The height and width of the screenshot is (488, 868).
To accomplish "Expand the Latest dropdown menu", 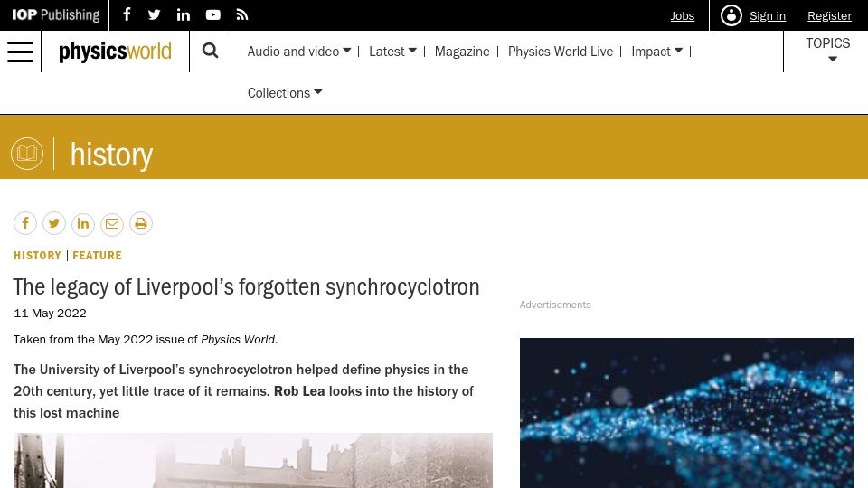I will tap(392, 52).
